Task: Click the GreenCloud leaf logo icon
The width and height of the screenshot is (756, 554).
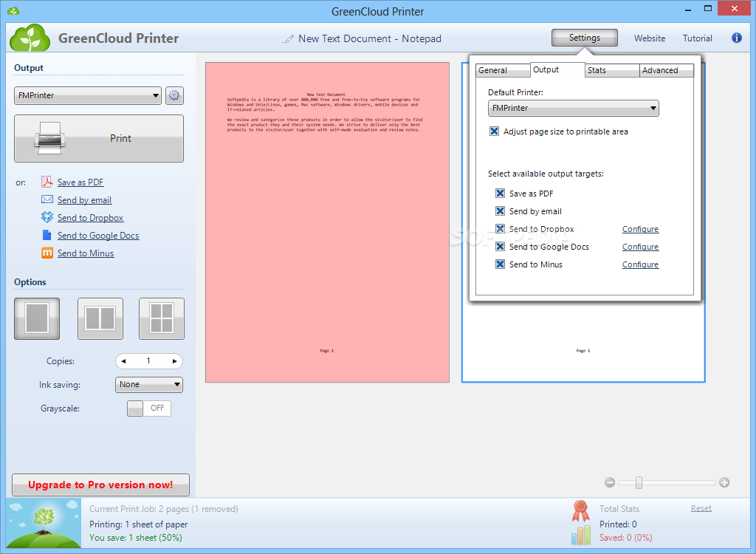Action: pos(30,37)
